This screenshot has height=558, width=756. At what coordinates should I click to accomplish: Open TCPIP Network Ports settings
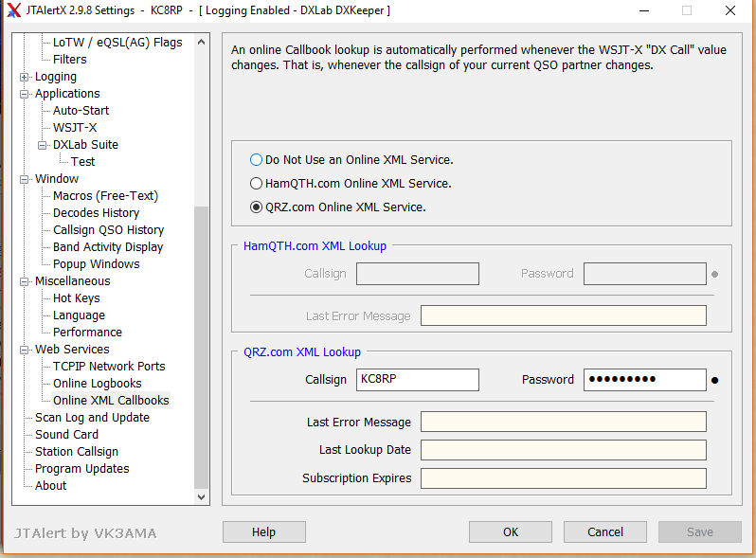tap(109, 367)
